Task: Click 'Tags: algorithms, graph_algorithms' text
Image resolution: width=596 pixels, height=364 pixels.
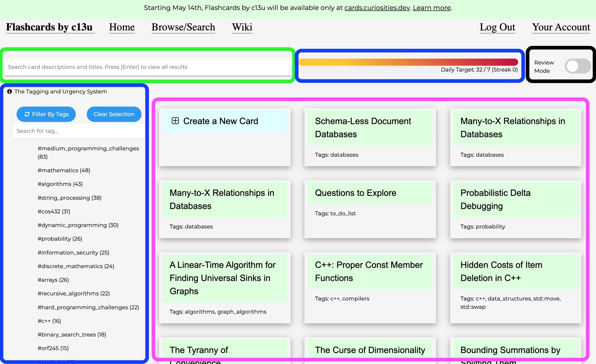Action: [218, 312]
